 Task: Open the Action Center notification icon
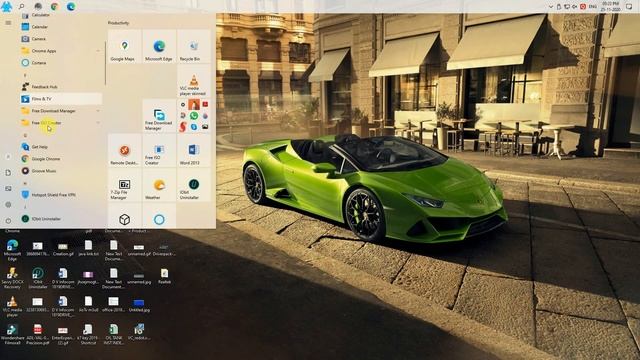(x=629, y=7)
